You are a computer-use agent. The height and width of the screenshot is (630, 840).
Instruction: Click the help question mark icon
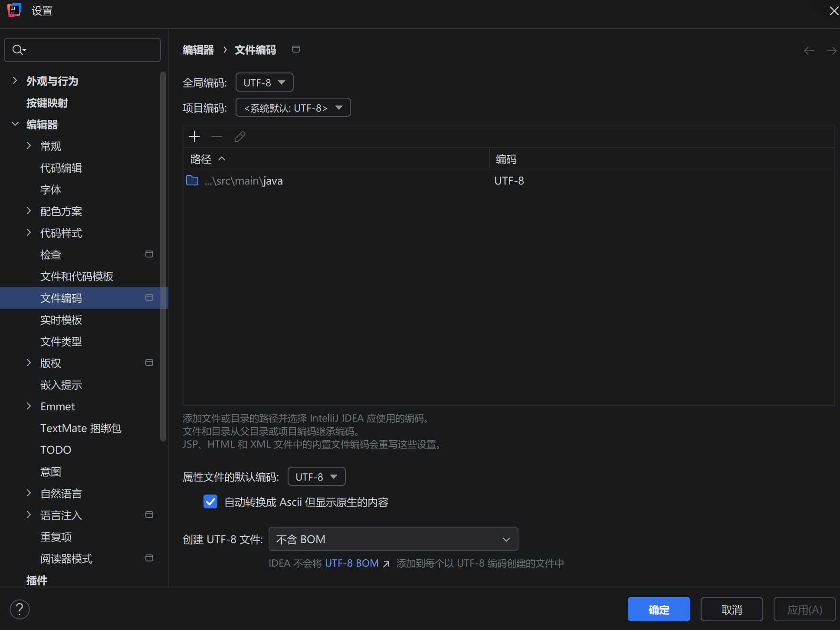point(20,609)
